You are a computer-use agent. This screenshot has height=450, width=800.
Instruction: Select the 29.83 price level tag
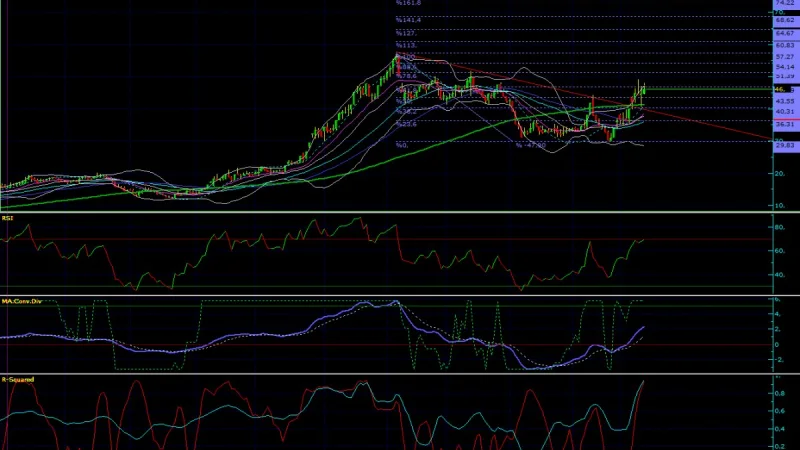tap(787, 145)
